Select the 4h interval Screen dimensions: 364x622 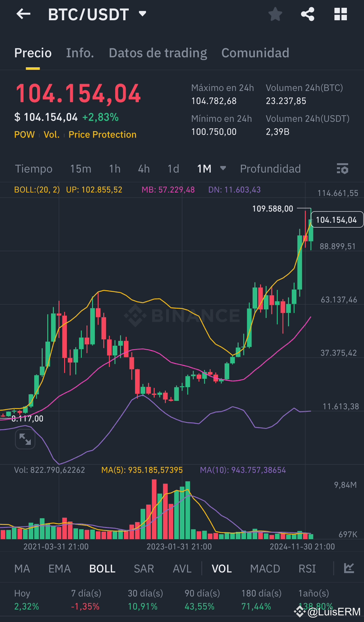pos(144,169)
